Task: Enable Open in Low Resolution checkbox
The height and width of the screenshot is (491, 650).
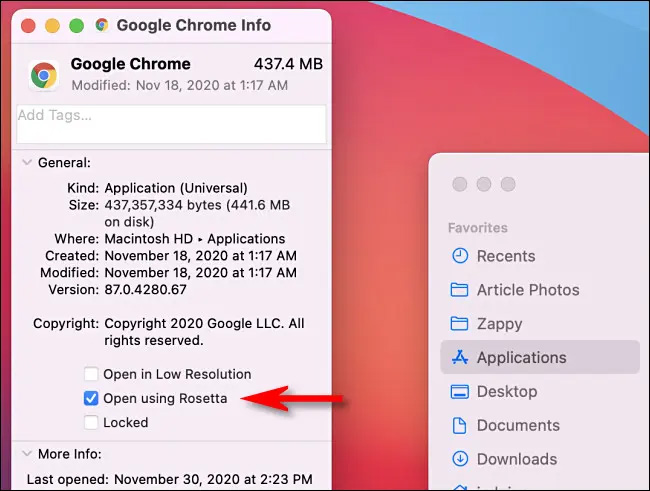Action: tap(91, 374)
